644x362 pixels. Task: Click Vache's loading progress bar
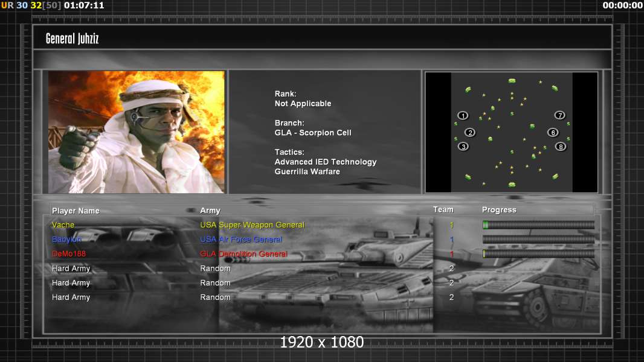click(538, 225)
